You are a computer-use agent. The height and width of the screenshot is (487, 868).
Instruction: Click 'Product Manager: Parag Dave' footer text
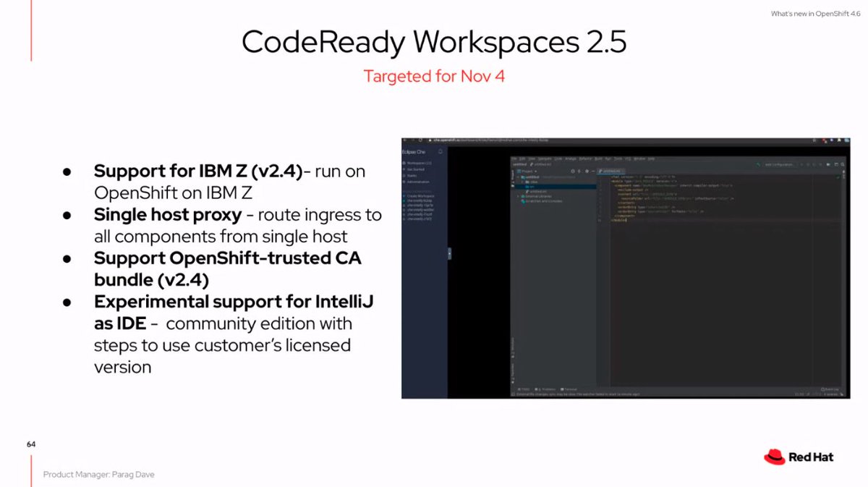click(98, 475)
